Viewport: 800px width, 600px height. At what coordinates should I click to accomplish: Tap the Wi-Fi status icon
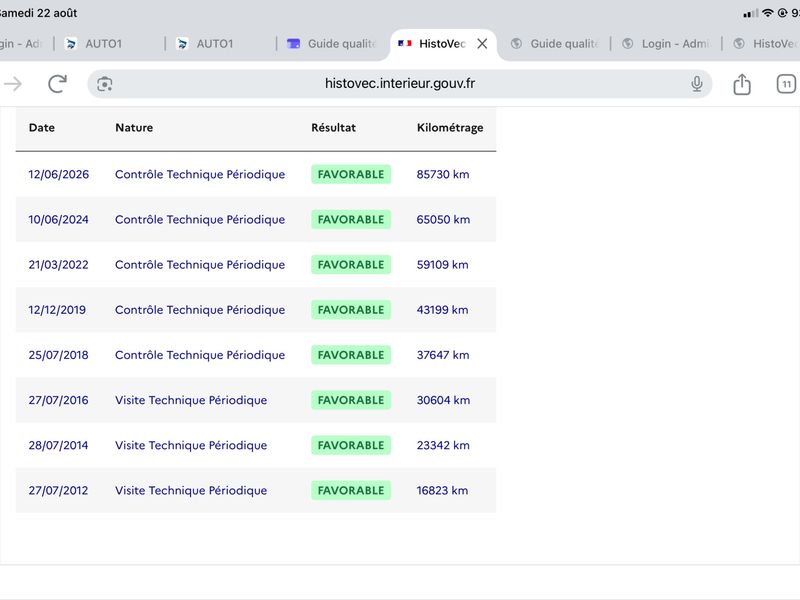pyautogui.click(x=767, y=13)
